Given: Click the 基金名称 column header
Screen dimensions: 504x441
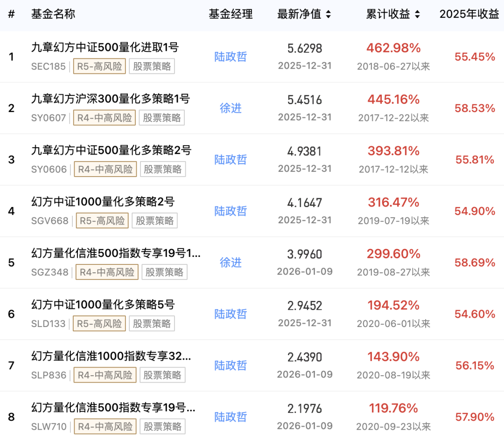Looking at the screenshot, I should [53, 14].
